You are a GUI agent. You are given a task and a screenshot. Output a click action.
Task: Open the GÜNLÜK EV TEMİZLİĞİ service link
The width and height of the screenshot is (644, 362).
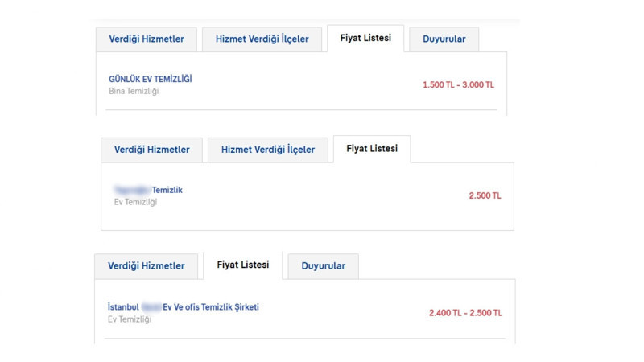tap(150, 79)
